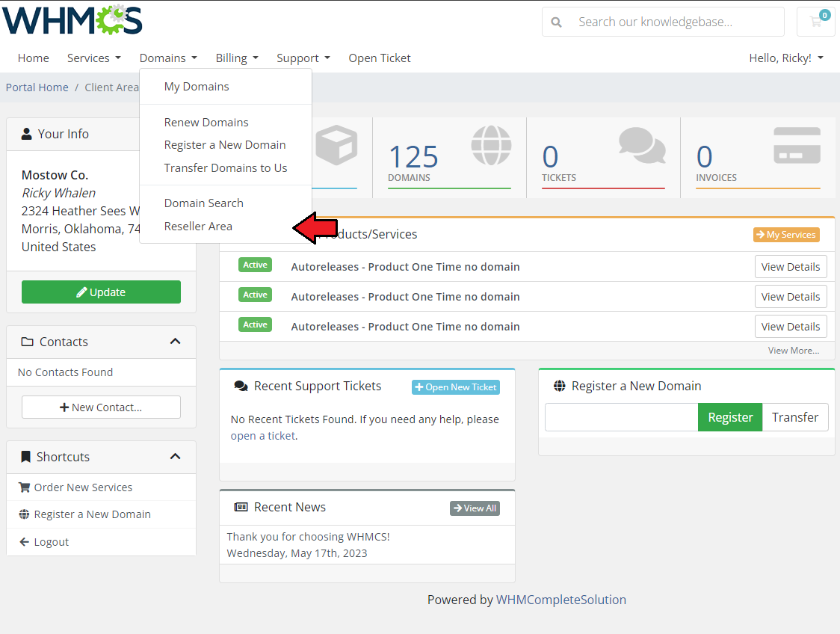Screen dimensions: 840x634
Task: Click the Portal Home breadcrumb link
Action: pyautogui.click(x=37, y=87)
